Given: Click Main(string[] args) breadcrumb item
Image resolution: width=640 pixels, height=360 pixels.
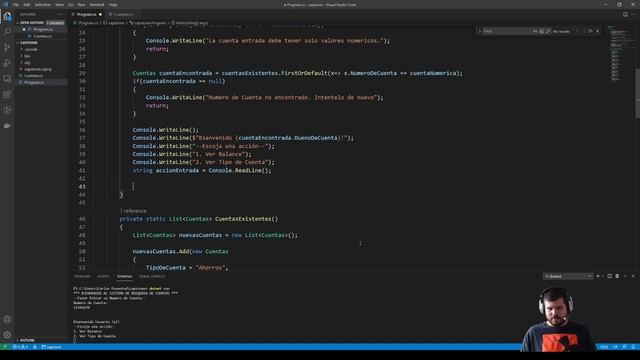Looking at the screenshot, I should point(192,23).
